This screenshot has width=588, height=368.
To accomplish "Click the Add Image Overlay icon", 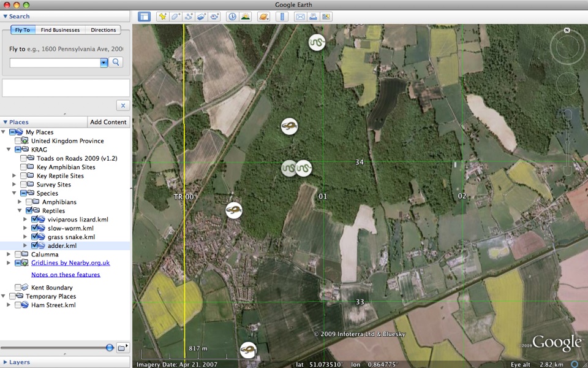I will pyautogui.click(x=202, y=17).
